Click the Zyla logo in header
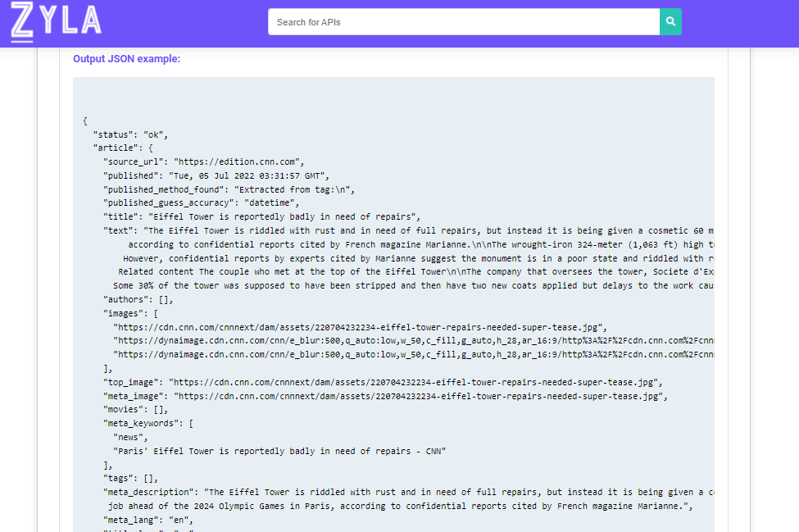 pos(56,21)
